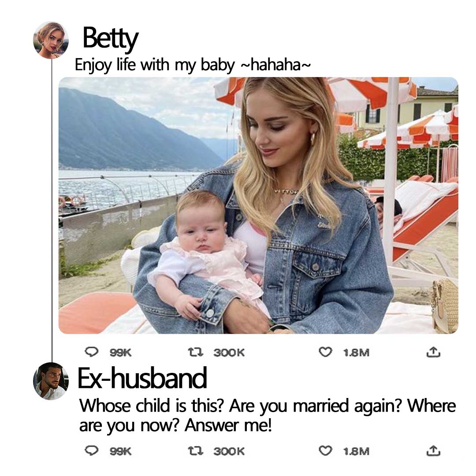Image resolution: width=476 pixels, height=476 pixels.
Task: Click the Ex-husband username
Action: [x=142, y=378]
